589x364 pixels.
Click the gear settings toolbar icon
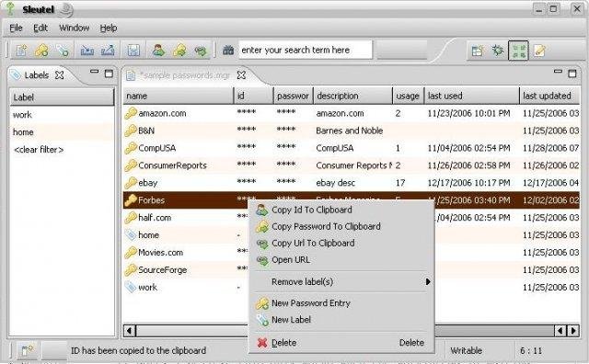point(498,51)
